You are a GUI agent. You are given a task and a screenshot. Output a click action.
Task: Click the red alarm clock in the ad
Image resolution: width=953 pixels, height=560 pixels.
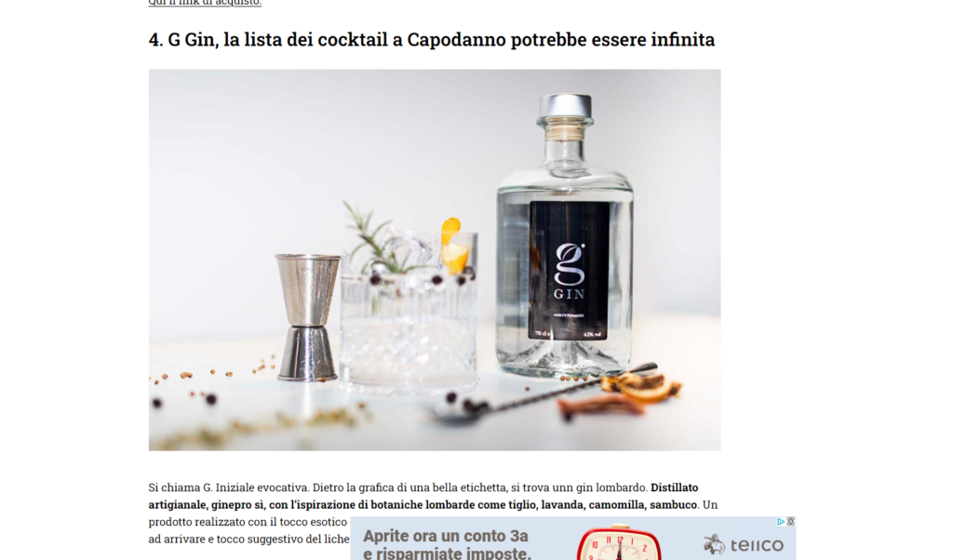(619, 542)
